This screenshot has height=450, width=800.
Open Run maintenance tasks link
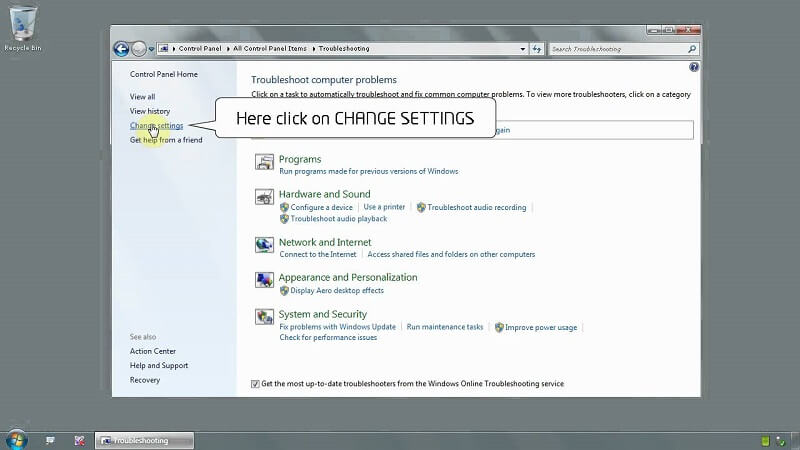444,327
